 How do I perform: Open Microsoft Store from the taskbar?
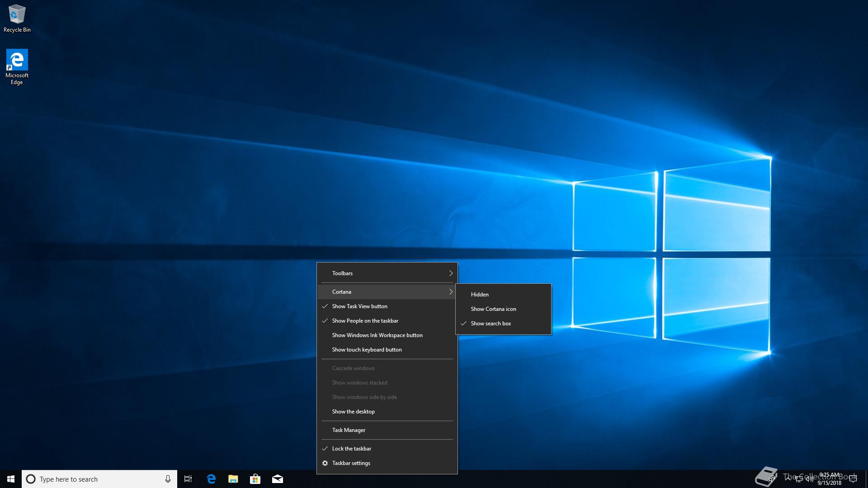point(255,479)
